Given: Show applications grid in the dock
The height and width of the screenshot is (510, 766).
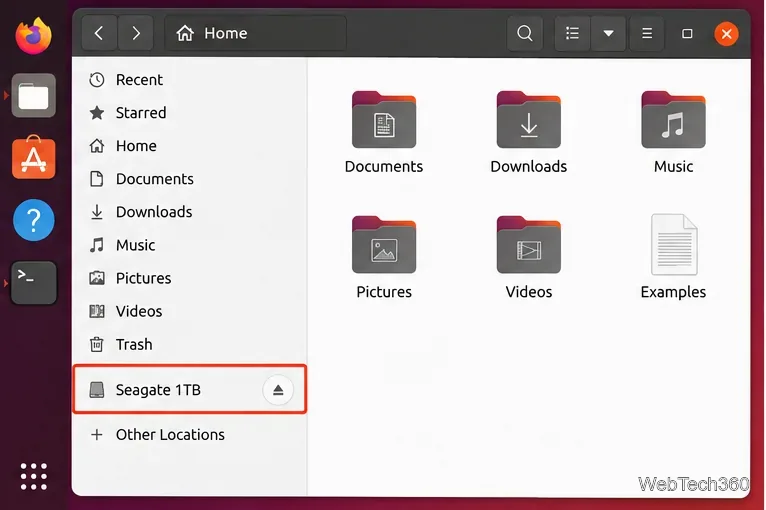Looking at the screenshot, I should click(x=33, y=476).
